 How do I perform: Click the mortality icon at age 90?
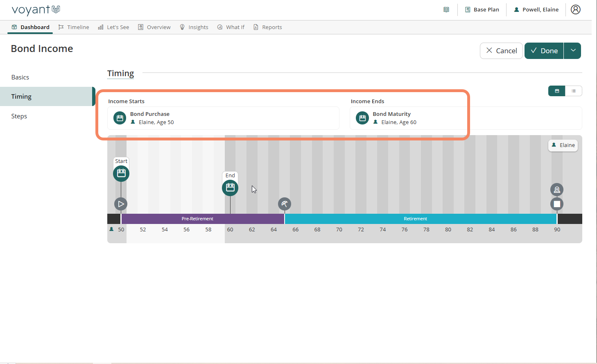(556, 190)
